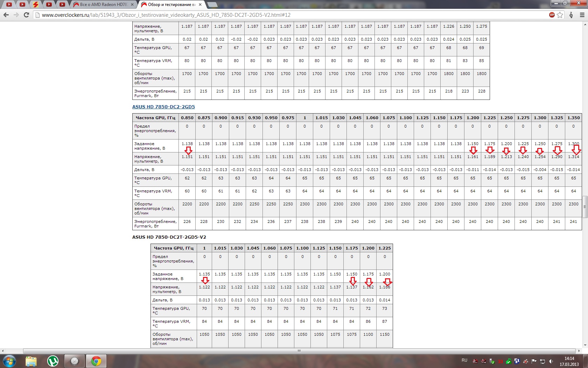Viewport: 588px width, 368px height.
Task: Click the heading 'ASUS HD 7850-DC2T-2GD5-V2'
Action: pyautogui.click(x=169, y=237)
